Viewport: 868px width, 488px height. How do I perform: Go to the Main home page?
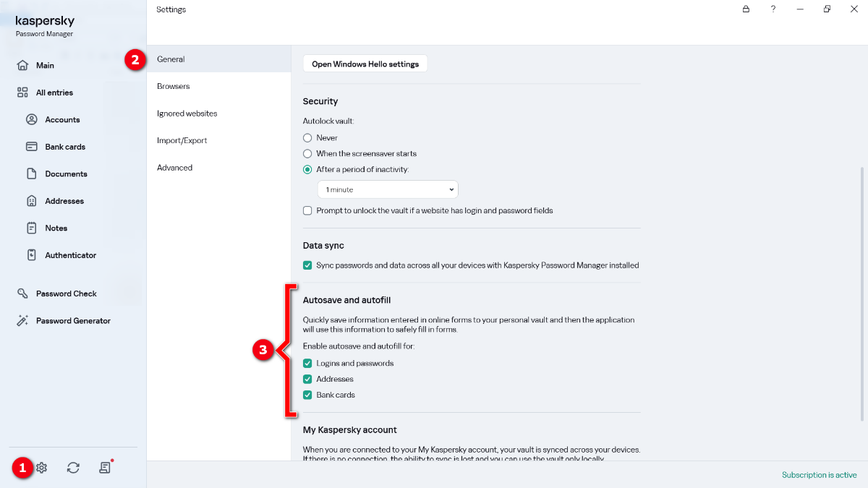45,65
